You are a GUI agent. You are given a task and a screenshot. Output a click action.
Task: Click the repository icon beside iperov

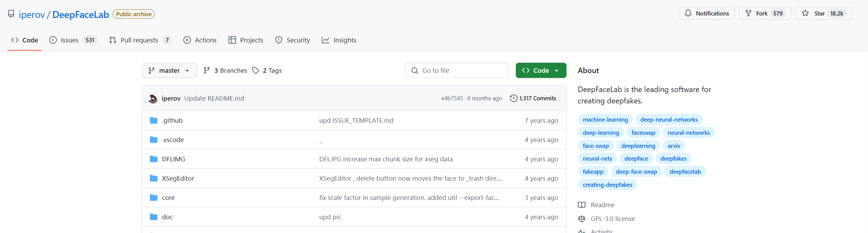[11, 14]
